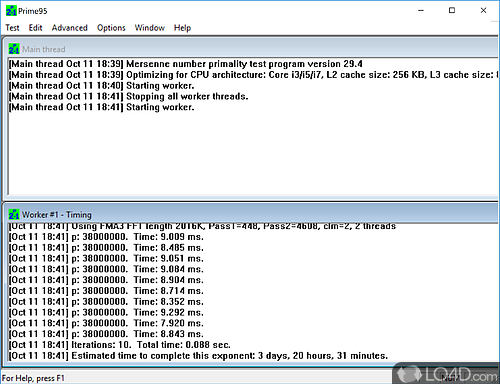This screenshot has width=500, height=384.
Task: Click the Time: 9.292 ms line
Action: [106, 312]
